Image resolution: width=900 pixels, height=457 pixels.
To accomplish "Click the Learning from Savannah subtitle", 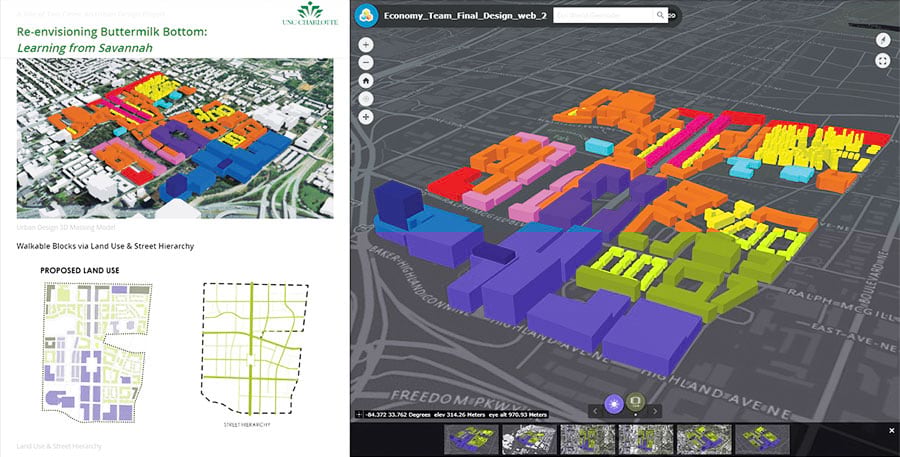I will [x=85, y=48].
